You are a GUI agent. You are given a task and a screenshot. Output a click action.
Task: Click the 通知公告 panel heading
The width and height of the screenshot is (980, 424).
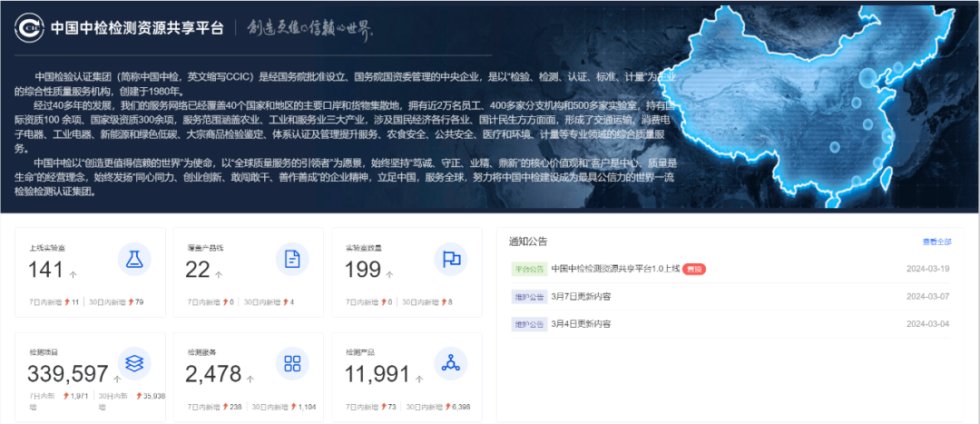(x=528, y=242)
